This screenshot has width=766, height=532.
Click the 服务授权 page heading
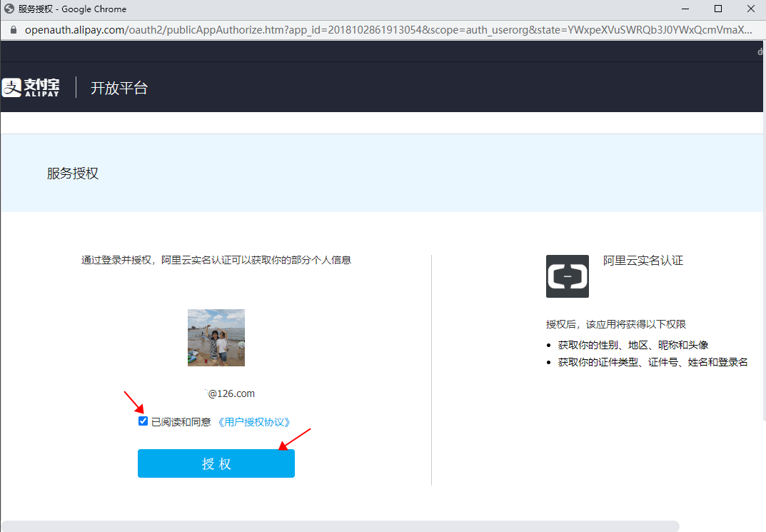(73, 174)
